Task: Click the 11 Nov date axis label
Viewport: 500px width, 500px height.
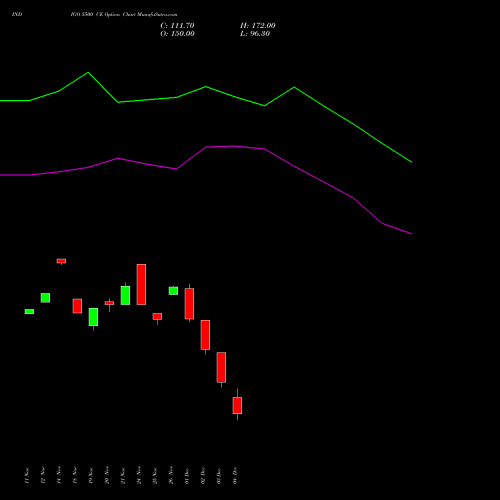Action: pos(27,475)
